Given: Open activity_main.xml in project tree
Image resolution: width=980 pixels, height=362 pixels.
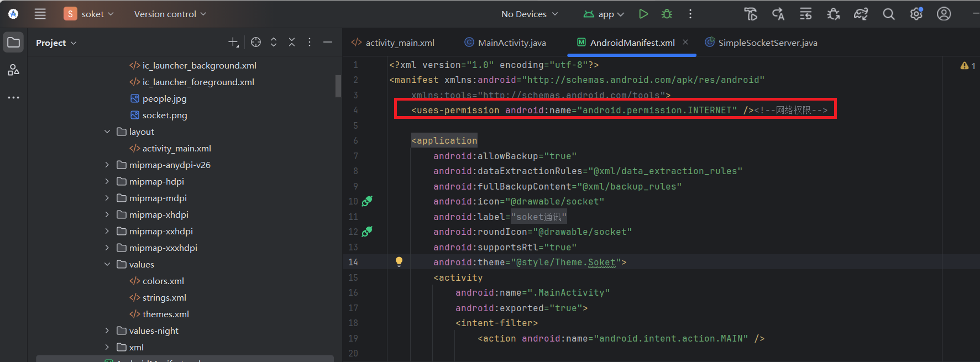Looking at the screenshot, I should 170,148.
